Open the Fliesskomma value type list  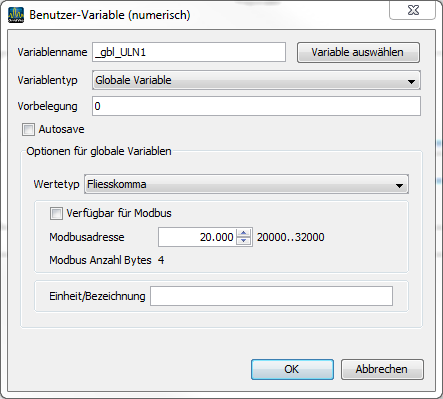pyautogui.click(x=246, y=184)
